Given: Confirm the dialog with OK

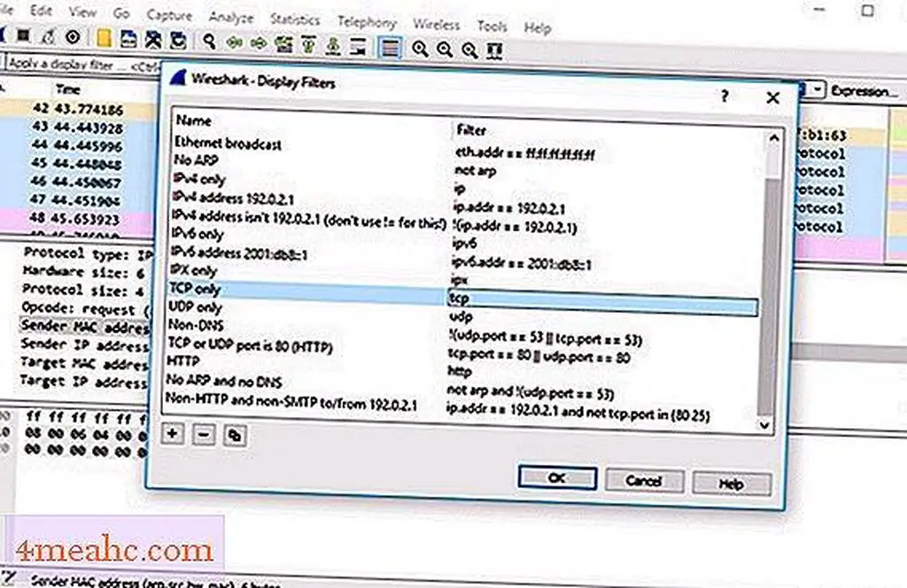Looking at the screenshot, I should (x=557, y=477).
